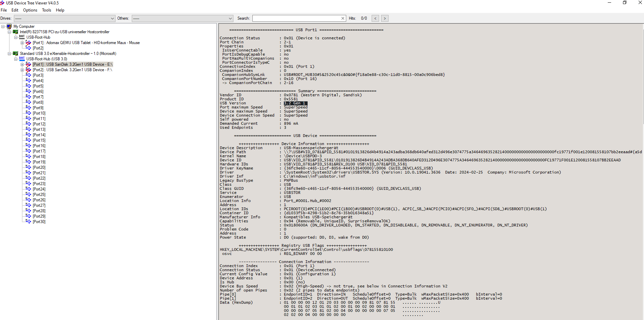Select USB SanDisk 3.2Gen1 Device F:\
The image size is (644, 320).
click(72, 70)
